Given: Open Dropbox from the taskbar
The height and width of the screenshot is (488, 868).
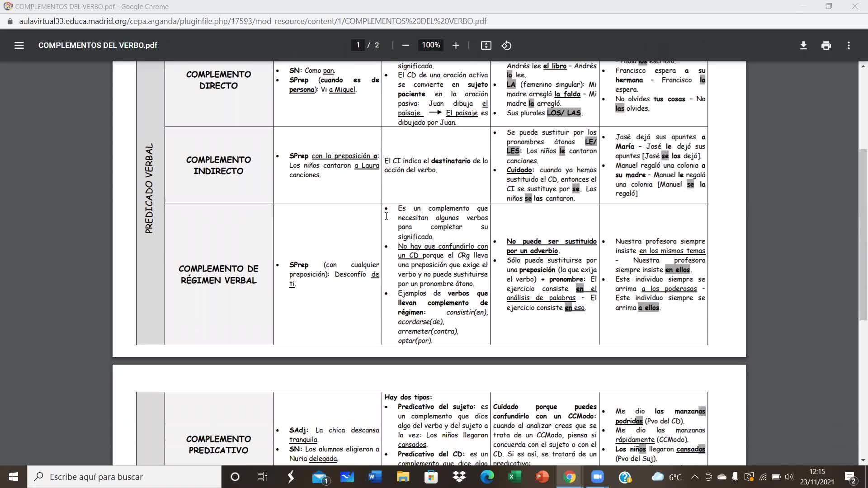Looking at the screenshot, I should pos(459,477).
